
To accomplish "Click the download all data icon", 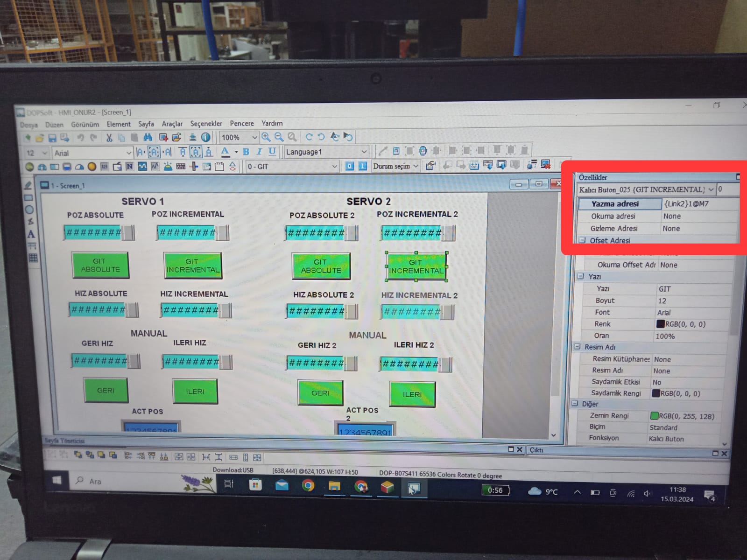I will [x=488, y=165].
